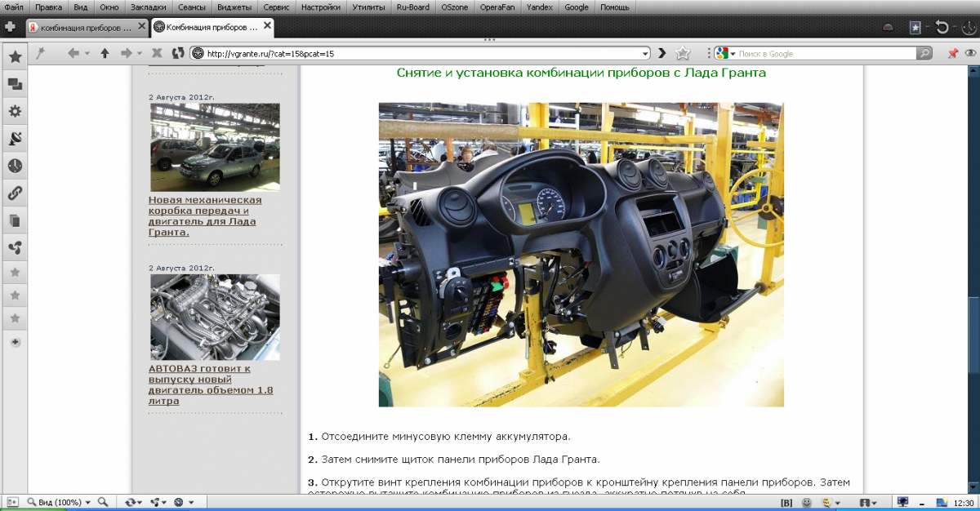Close the active vgrante tab

pyautogui.click(x=266, y=27)
